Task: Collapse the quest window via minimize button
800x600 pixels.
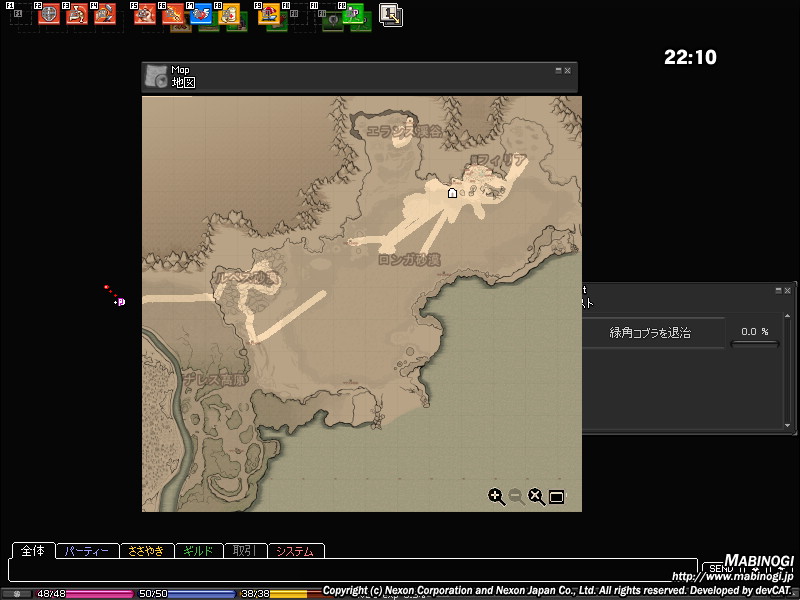Action: pos(779,290)
